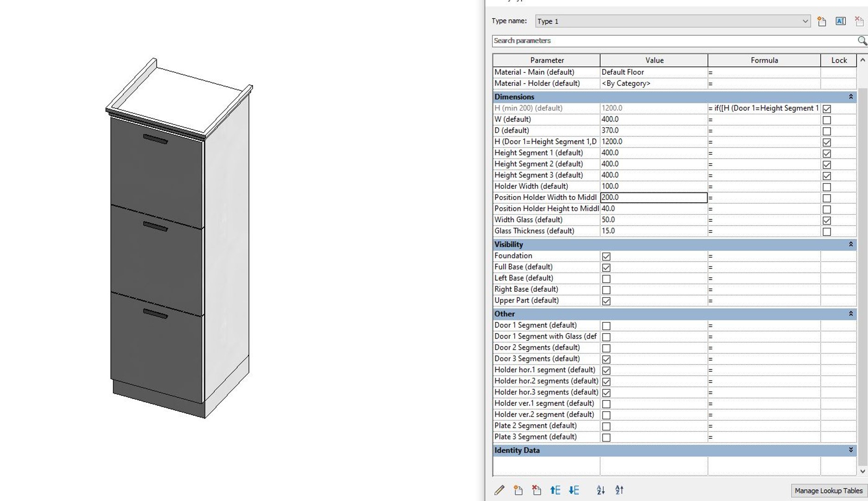Toggle lock for H (min 200) parameter
Screen dimensions: 868x501
pos(827,109)
